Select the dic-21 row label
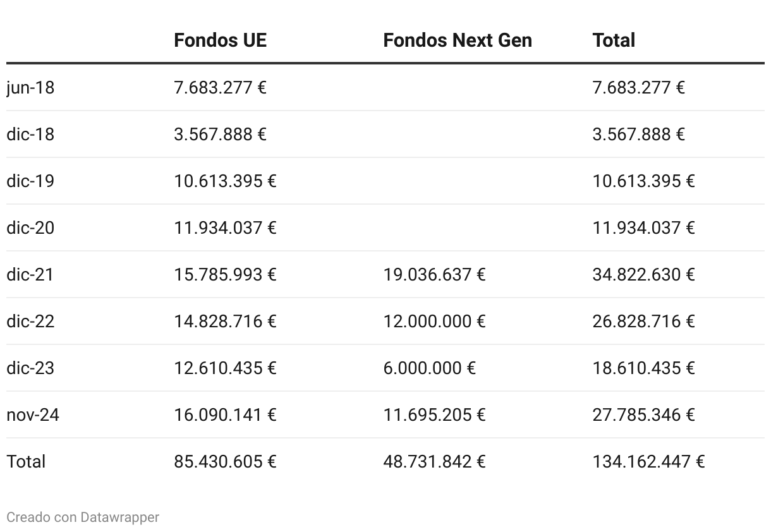 [30, 274]
